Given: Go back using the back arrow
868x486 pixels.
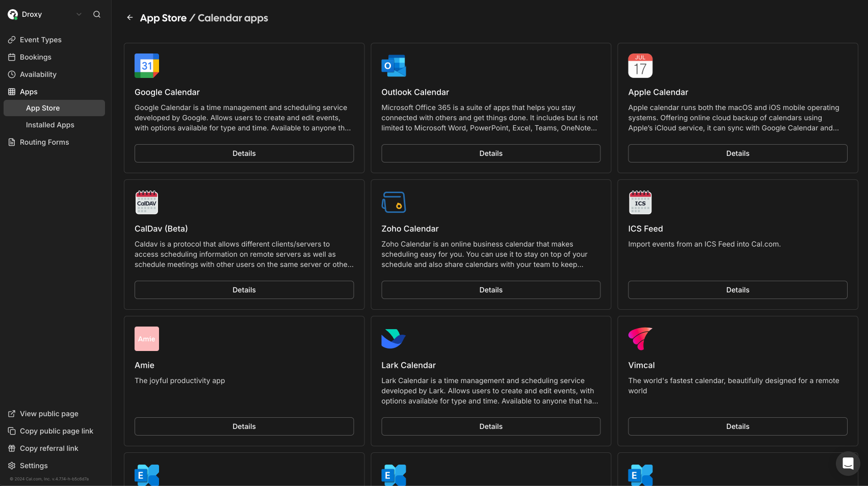Looking at the screenshot, I should (129, 17).
